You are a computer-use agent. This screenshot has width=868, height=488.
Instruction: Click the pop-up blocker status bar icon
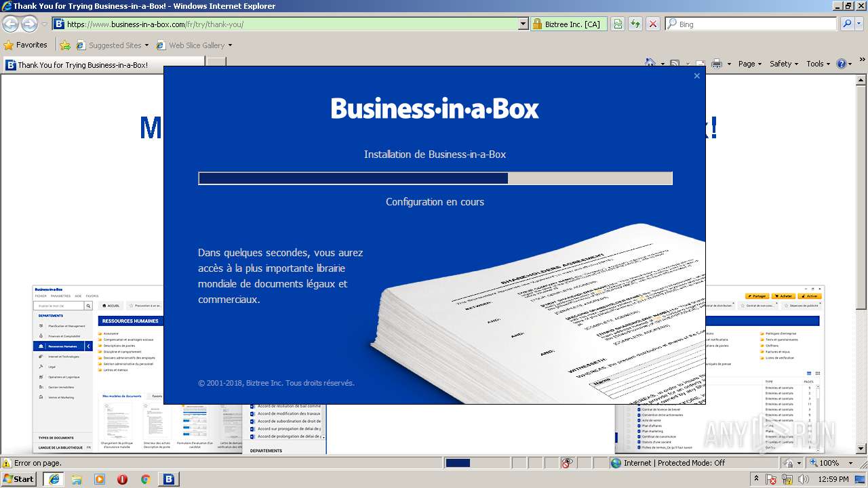click(x=567, y=463)
